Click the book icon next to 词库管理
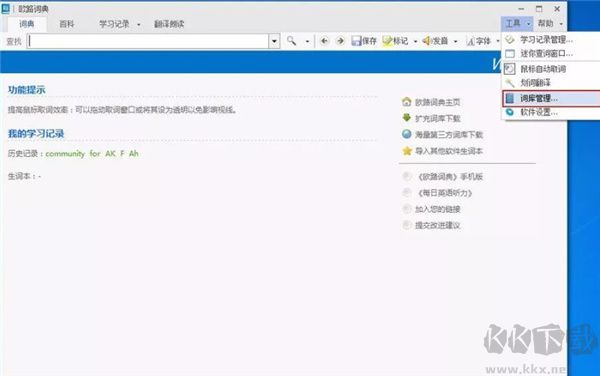The width and height of the screenshot is (600, 376). [x=510, y=98]
